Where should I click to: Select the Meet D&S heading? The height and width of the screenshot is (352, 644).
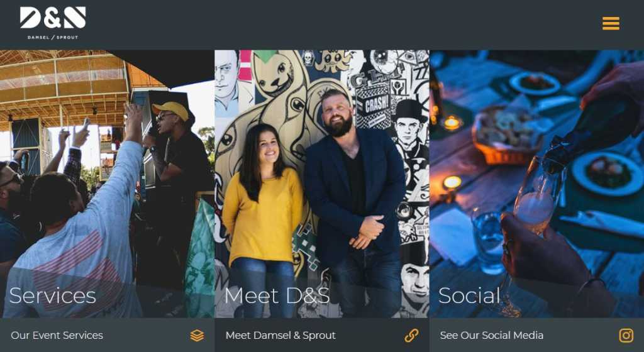click(277, 295)
